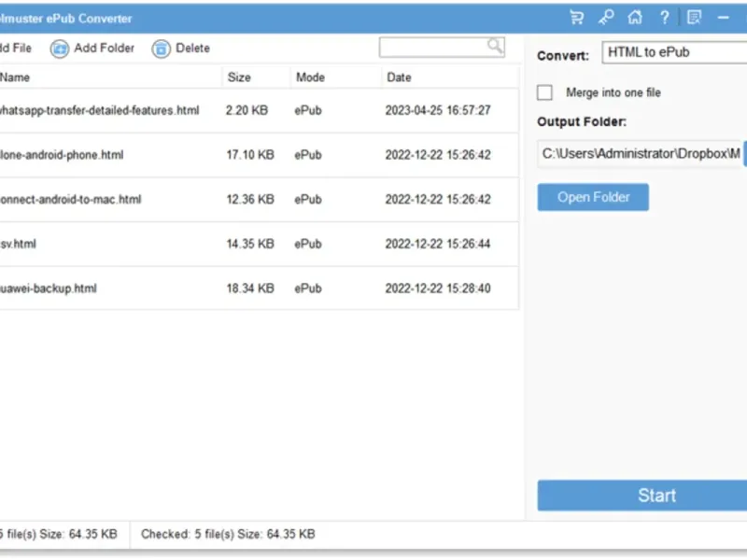Click the 2.20 KB size cell

click(x=247, y=110)
